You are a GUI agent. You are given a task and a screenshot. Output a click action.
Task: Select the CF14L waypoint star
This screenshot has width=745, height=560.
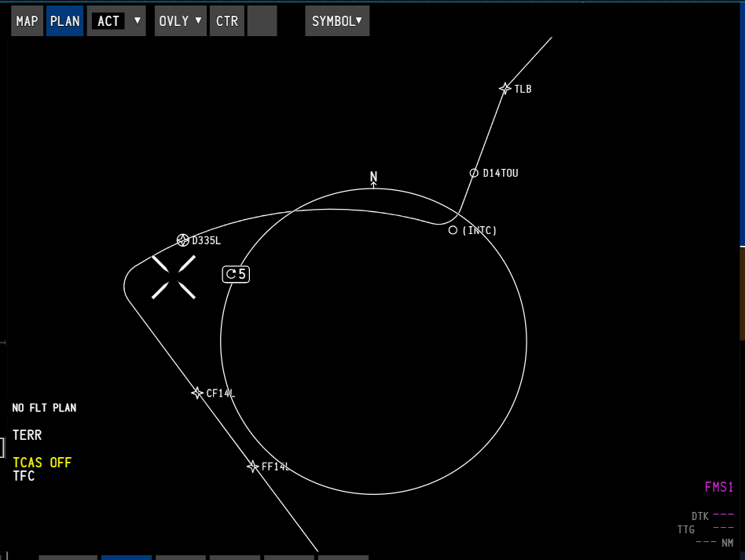click(196, 393)
